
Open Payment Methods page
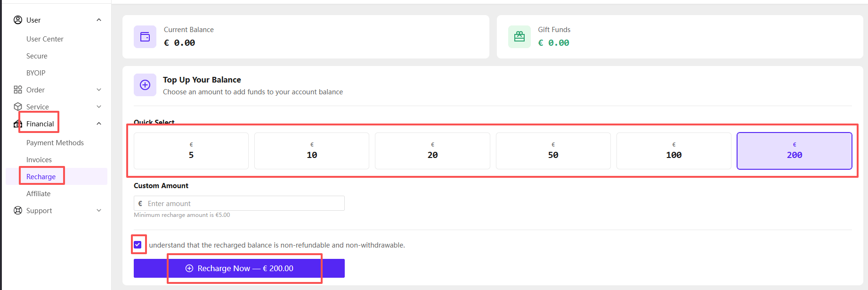55,142
